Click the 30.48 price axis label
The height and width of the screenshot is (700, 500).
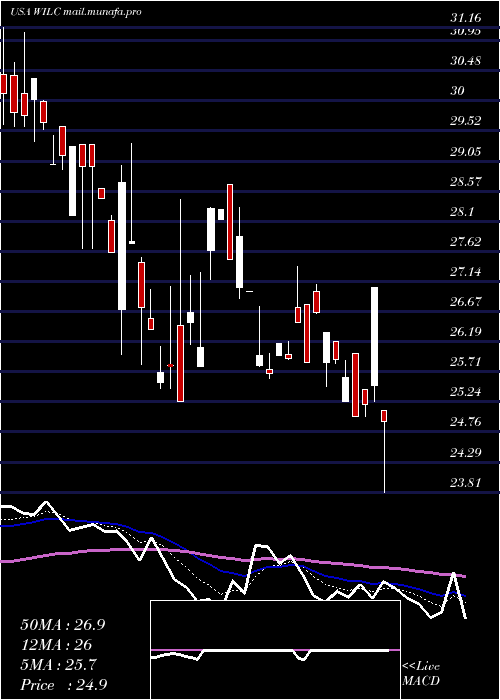click(x=466, y=60)
